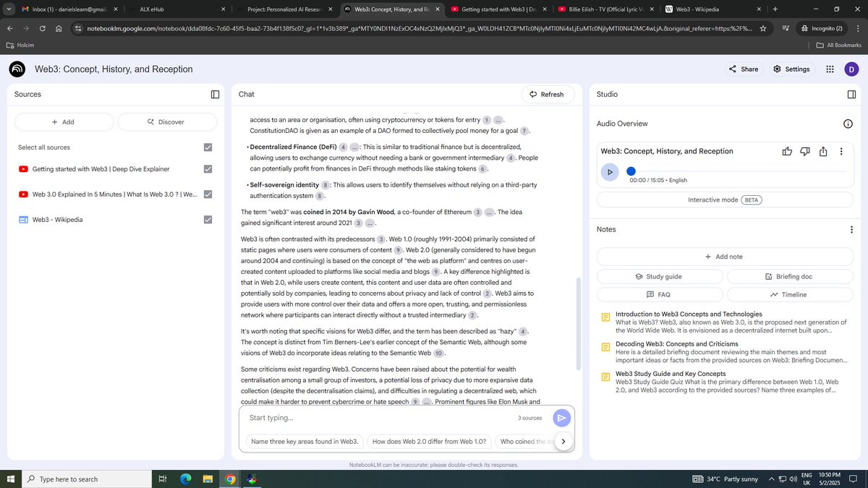Play the audio overview
The image size is (868, 488).
tap(610, 172)
